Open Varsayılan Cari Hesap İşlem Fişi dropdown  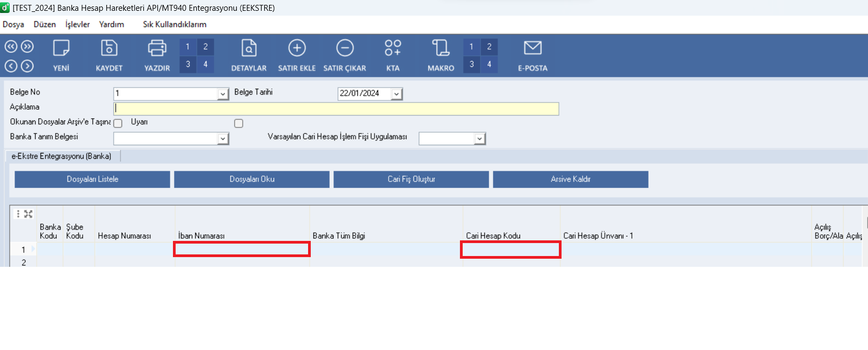click(x=480, y=139)
